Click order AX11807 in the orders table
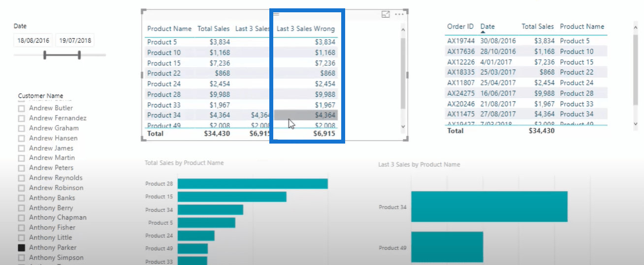Viewport: 644px width, 265px height. click(x=461, y=83)
